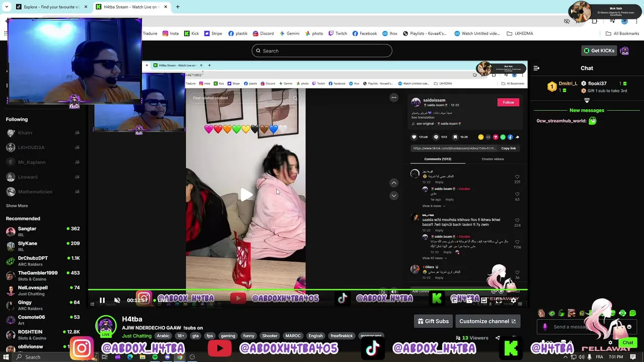Screen dimensions: 644x362
Task: Enter fullscreen on the stream player
Action: (x=499, y=300)
